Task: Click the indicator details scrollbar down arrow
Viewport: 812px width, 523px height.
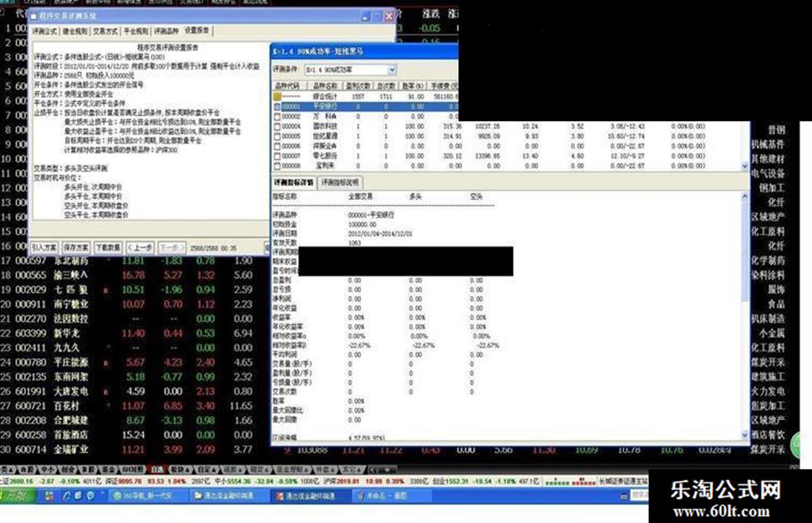Action: pyautogui.click(x=745, y=435)
